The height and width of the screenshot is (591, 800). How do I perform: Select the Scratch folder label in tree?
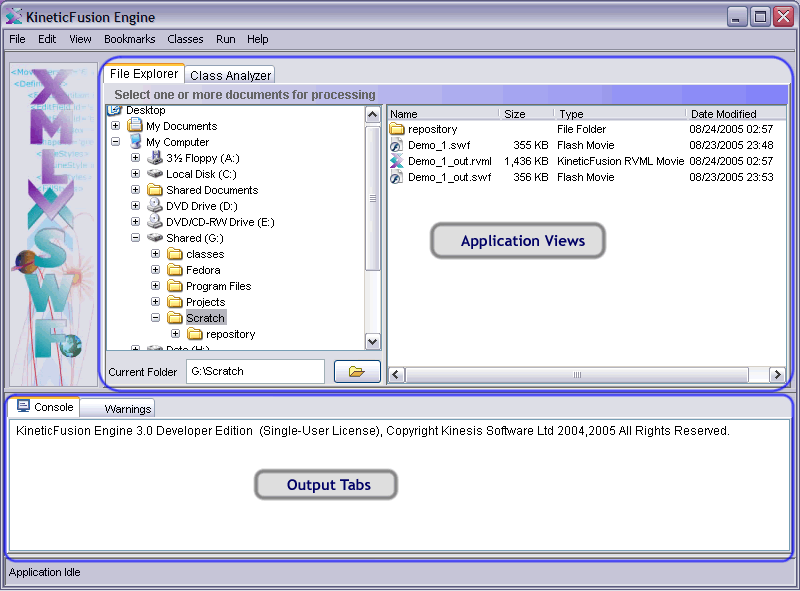[206, 317]
